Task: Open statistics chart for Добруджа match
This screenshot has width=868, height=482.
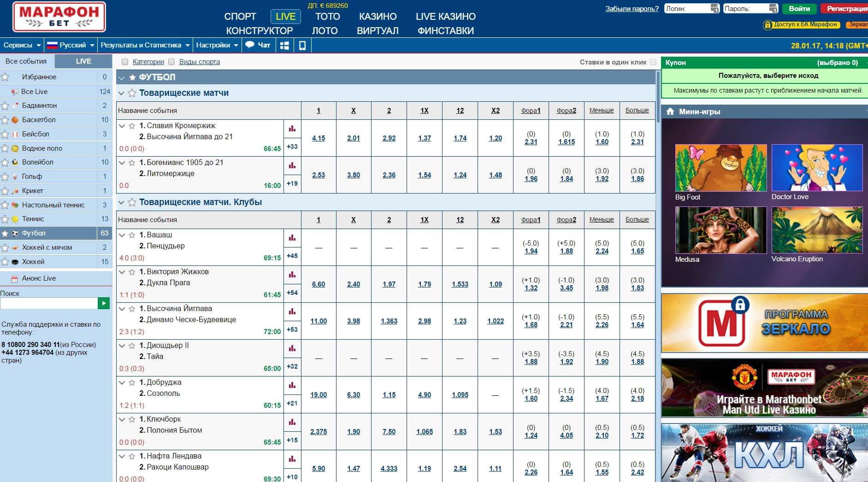Action: (292, 385)
